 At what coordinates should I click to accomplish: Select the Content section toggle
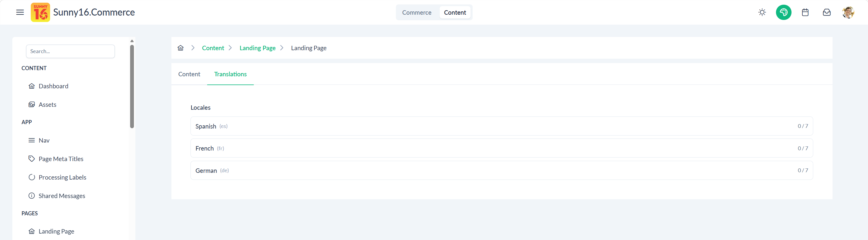coord(455,13)
